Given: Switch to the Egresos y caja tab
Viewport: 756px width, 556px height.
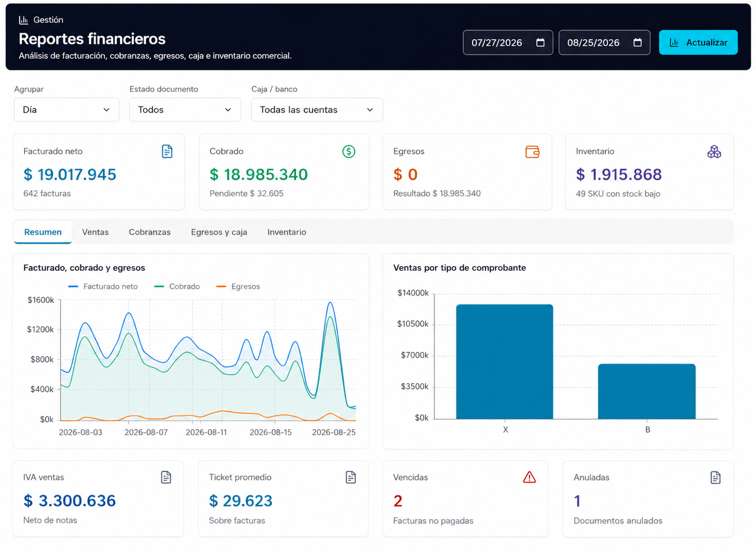Looking at the screenshot, I should 219,232.
